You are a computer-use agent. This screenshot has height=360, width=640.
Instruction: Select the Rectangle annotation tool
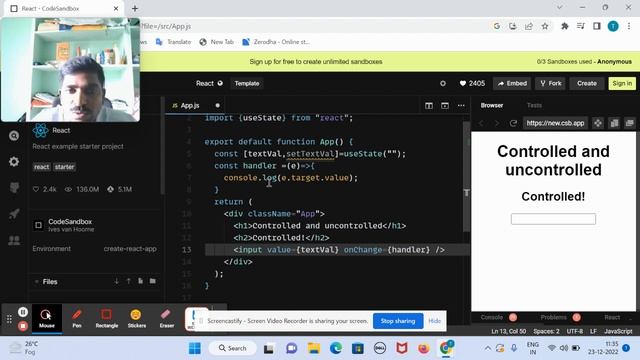pyautogui.click(x=107, y=318)
